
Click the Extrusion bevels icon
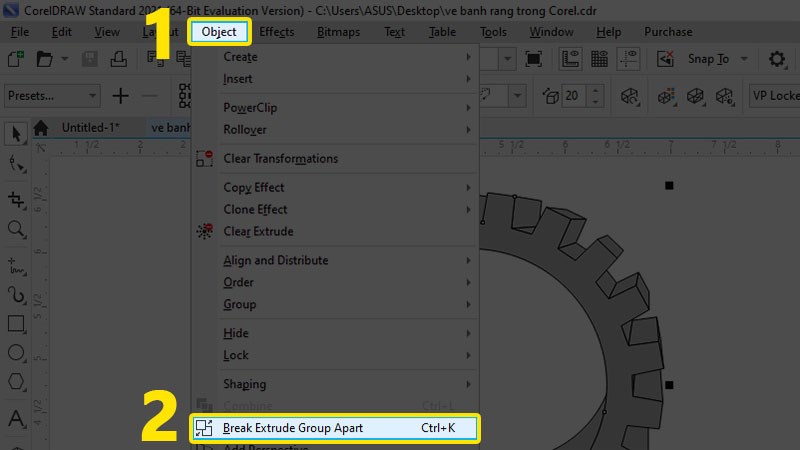pyautogui.click(x=696, y=96)
